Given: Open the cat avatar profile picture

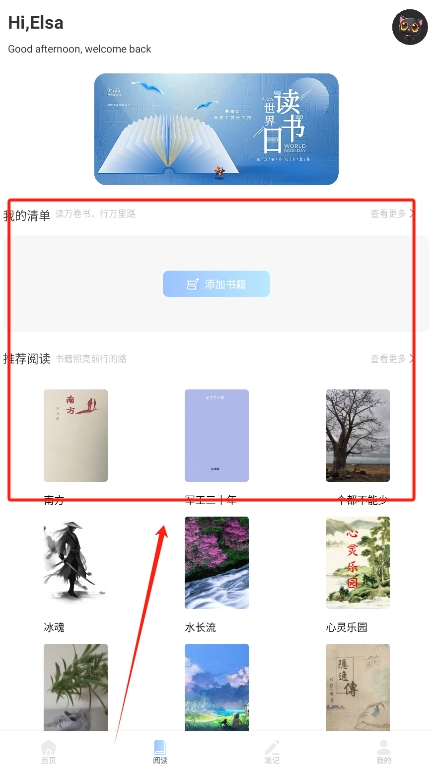Looking at the screenshot, I should pos(410,27).
